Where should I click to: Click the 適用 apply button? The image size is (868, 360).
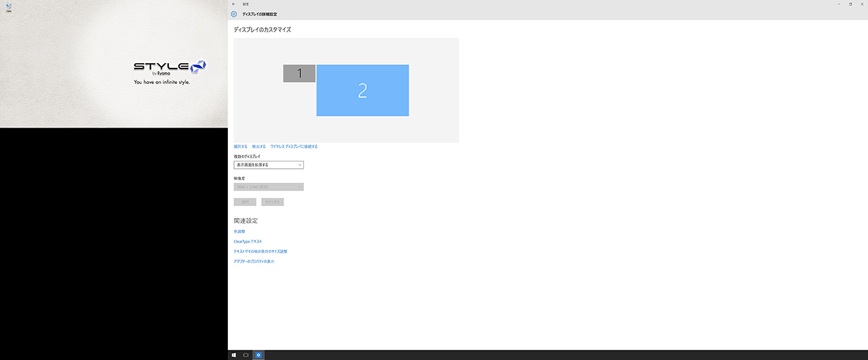pyautogui.click(x=245, y=202)
